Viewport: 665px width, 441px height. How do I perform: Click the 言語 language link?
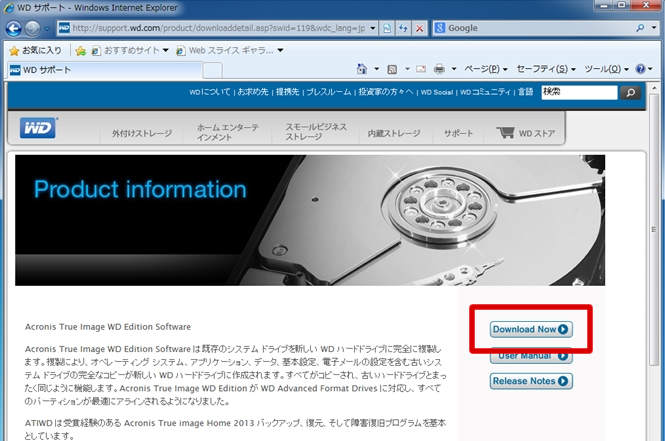tap(525, 92)
